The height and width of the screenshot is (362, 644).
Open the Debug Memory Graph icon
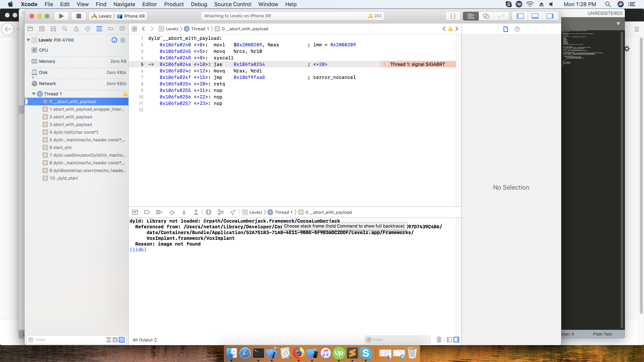220,212
